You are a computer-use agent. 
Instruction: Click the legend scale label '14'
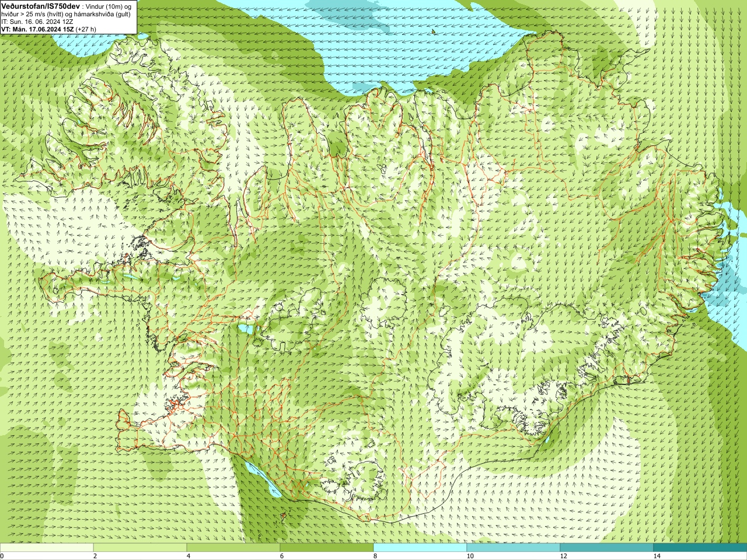pyautogui.click(x=657, y=556)
